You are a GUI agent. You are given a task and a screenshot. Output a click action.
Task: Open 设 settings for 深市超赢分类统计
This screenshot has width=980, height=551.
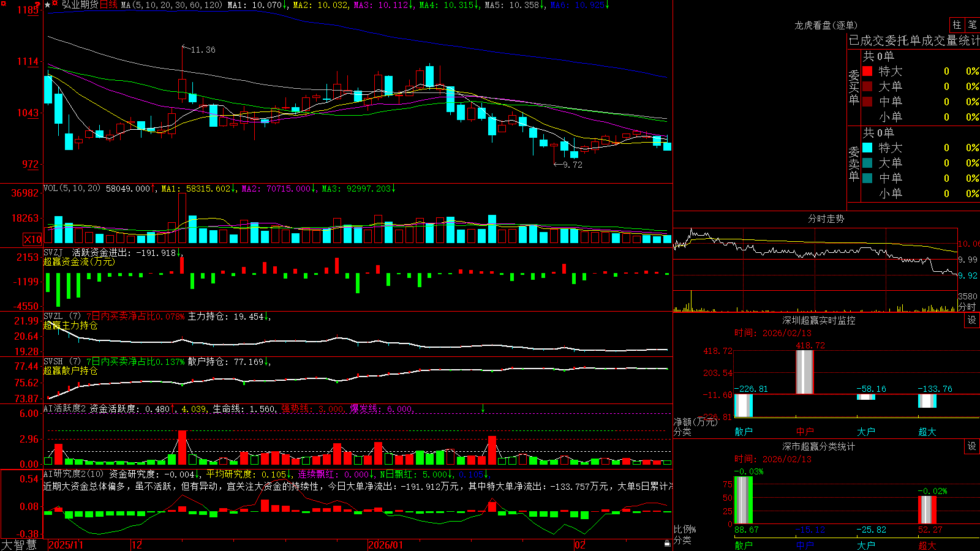(972, 446)
